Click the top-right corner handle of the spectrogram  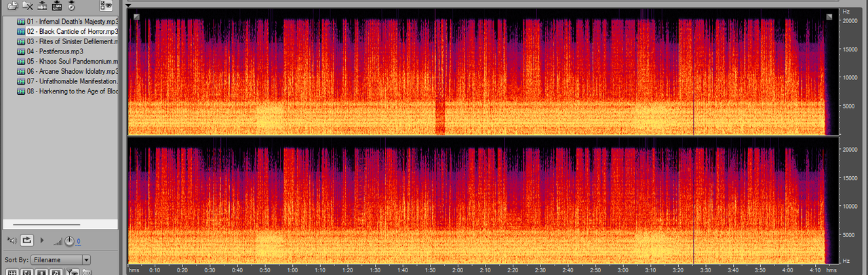point(829,16)
